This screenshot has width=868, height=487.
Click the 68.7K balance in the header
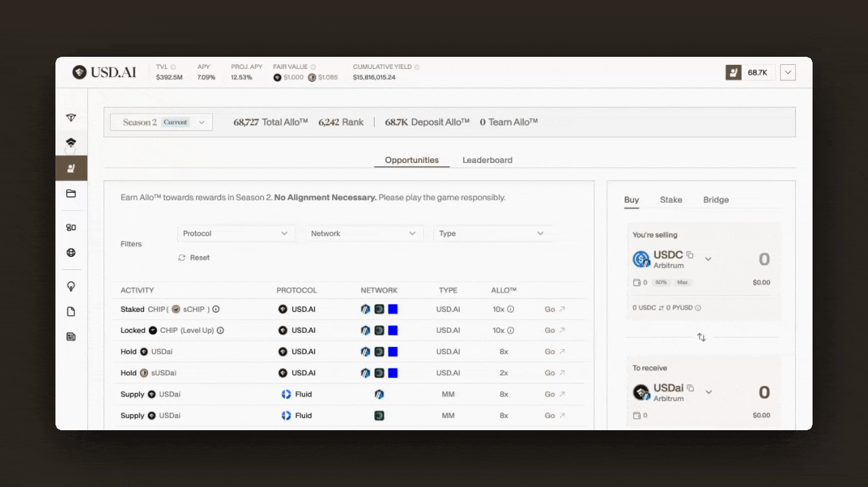[x=758, y=72]
